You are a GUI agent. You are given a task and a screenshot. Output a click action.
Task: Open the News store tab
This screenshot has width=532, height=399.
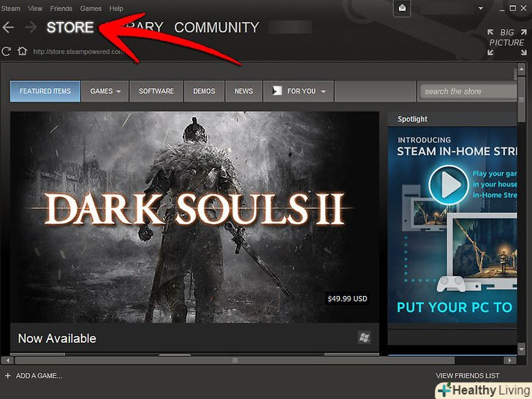243,91
